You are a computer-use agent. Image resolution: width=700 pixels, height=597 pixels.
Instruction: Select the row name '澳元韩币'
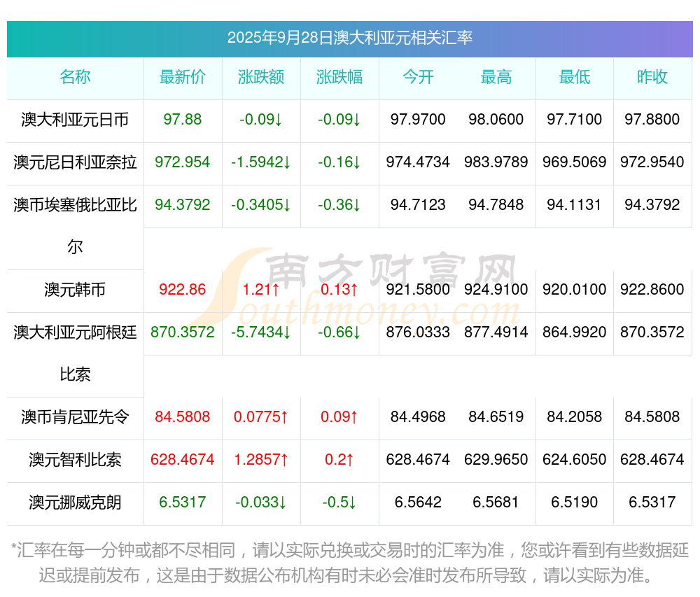point(75,290)
